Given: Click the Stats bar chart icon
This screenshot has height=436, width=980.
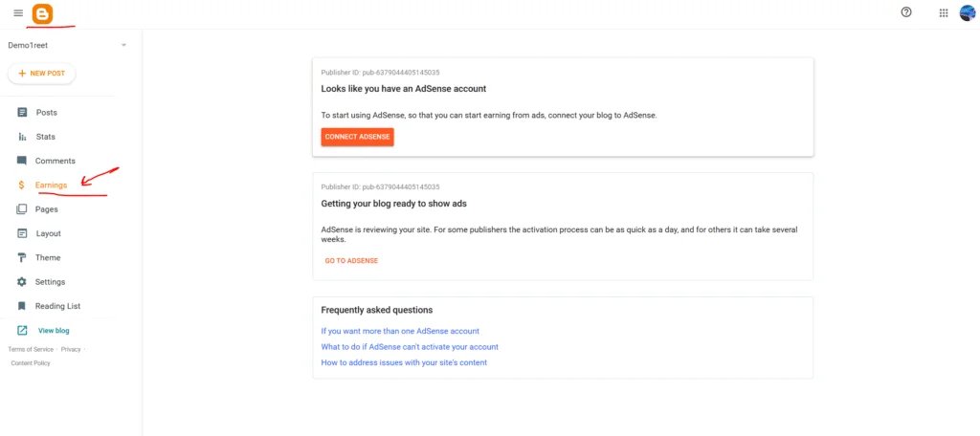Looking at the screenshot, I should (22, 137).
